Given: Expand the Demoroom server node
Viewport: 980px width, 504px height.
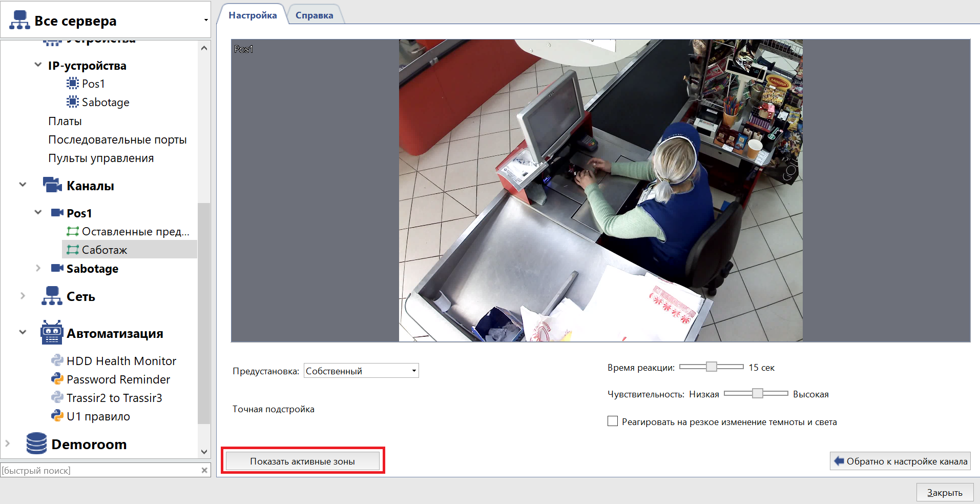Looking at the screenshot, I should tap(7, 443).
